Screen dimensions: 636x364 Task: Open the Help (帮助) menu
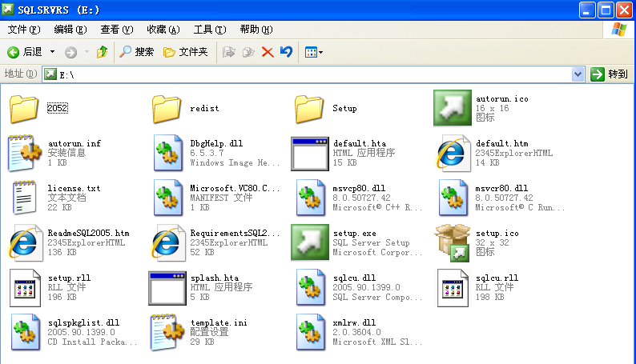(256, 30)
